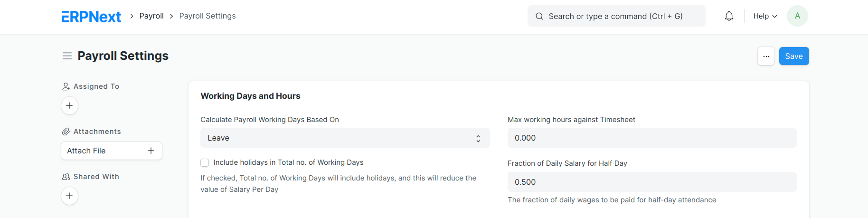Focus the search or command bar
Viewport: 868px width, 218px height.
point(616,16)
